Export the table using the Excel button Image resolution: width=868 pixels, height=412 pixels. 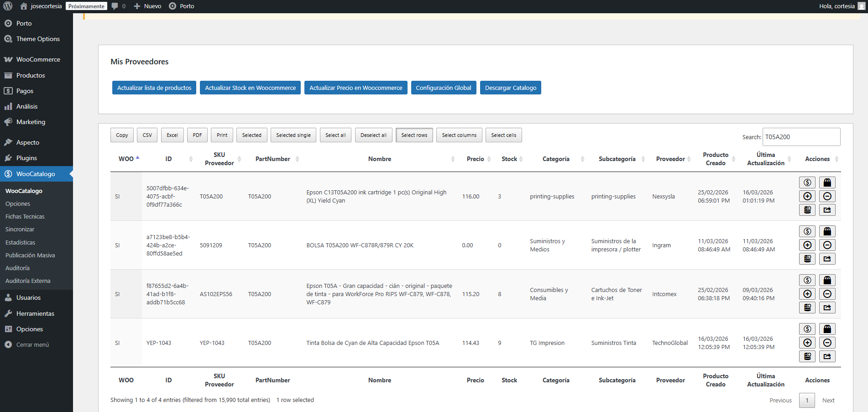172,135
